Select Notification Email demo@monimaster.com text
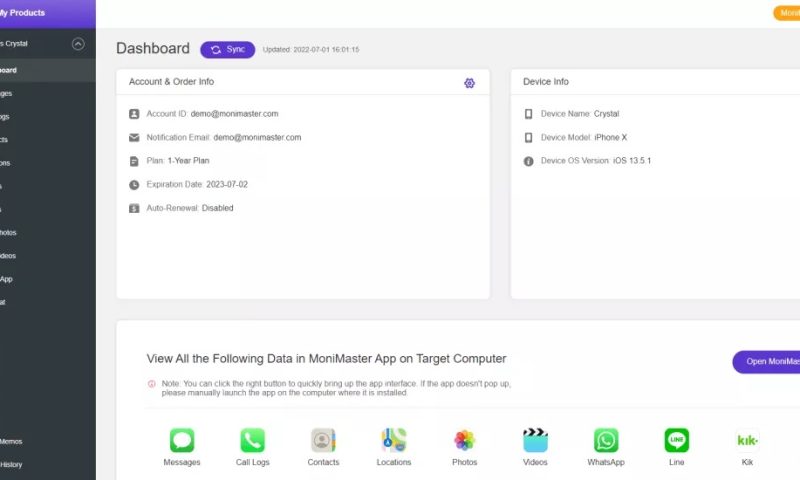The height and width of the screenshot is (480, 800). tap(257, 137)
